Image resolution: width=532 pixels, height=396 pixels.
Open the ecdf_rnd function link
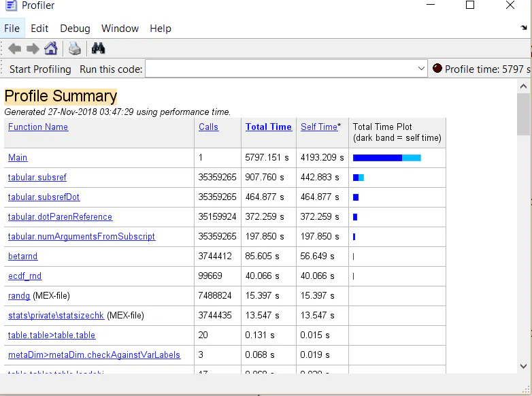24,276
